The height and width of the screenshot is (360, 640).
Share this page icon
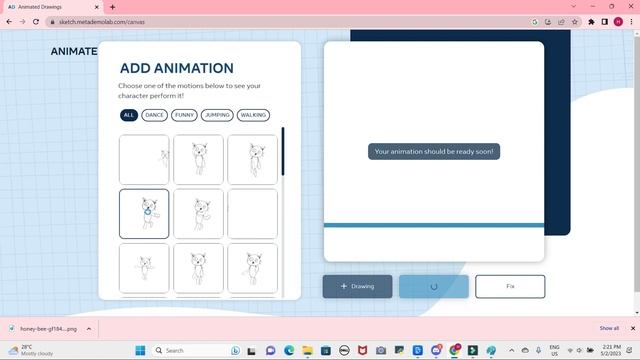click(x=561, y=22)
